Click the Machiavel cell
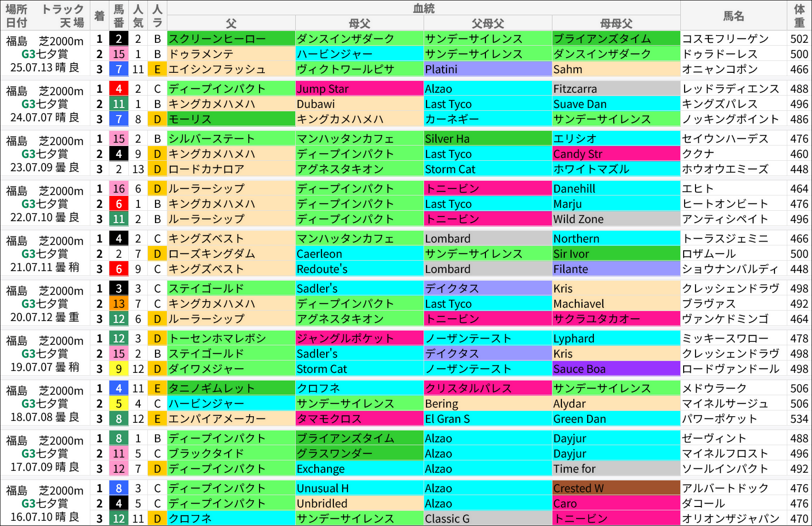812x526 pixels. (616, 303)
